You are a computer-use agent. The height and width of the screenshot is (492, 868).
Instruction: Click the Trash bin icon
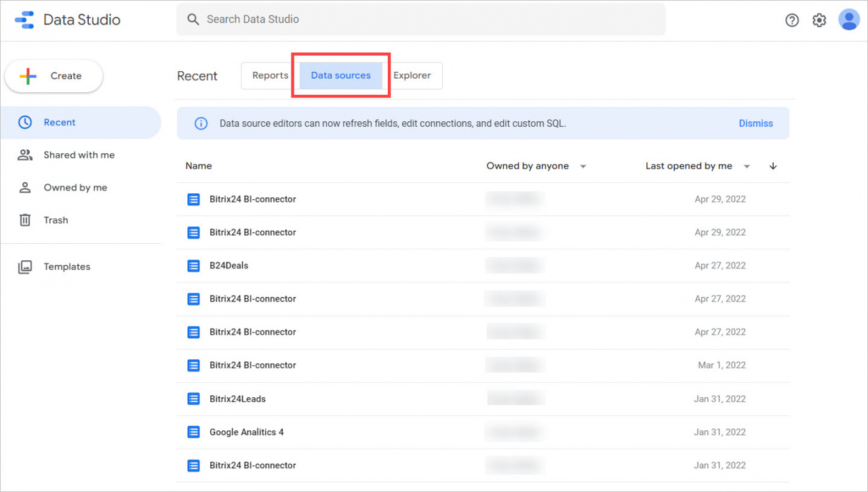[x=25, y=220]
